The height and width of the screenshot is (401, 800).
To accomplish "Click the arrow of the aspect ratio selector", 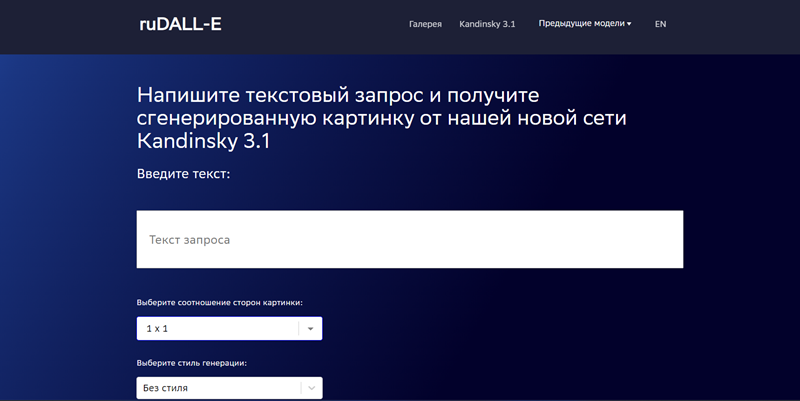I will click(310, 329).
